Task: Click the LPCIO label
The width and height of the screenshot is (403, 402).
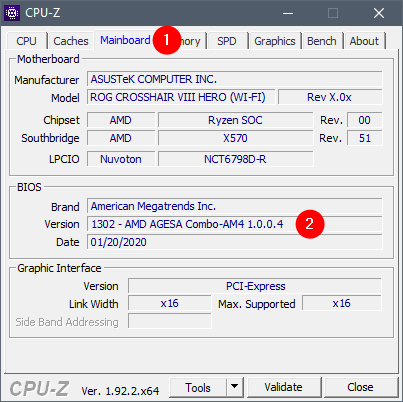Action: pos(64,159)
